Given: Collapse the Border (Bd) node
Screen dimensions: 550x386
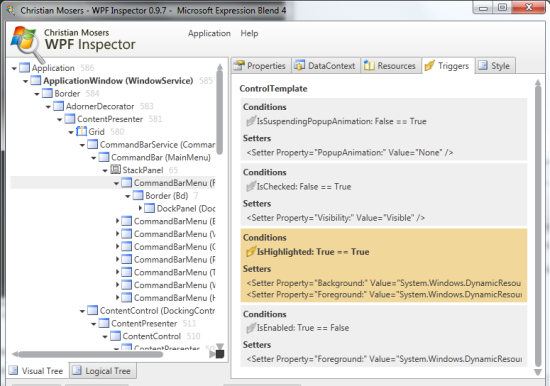Looking at the screenshot, I should pos(128,196).
